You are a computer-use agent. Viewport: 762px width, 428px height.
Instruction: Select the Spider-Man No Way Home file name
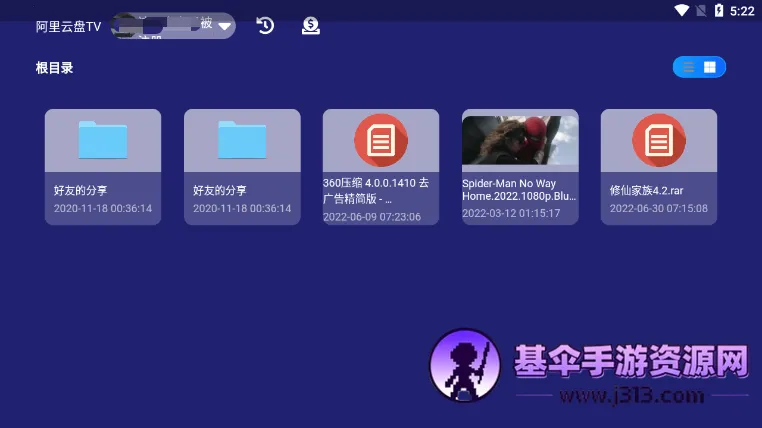[x=519, y=190]
